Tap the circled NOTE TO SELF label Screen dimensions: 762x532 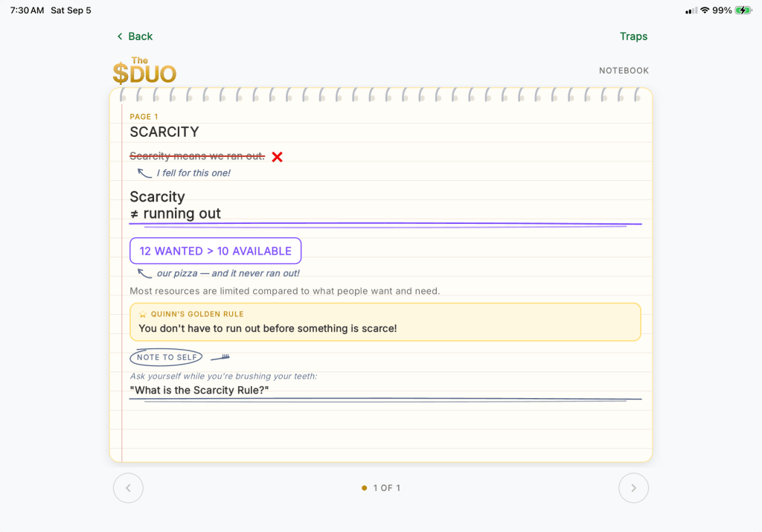(x=166, y=357)
